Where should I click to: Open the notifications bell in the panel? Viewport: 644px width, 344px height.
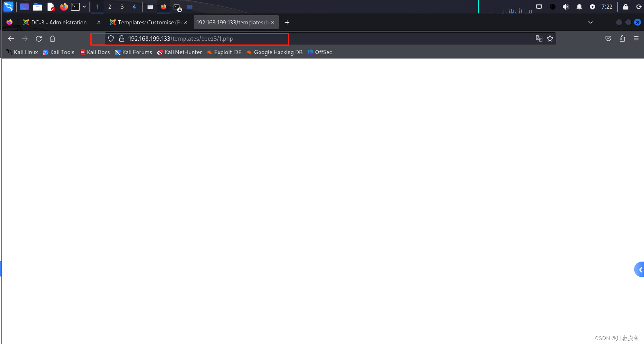[579, 6]
